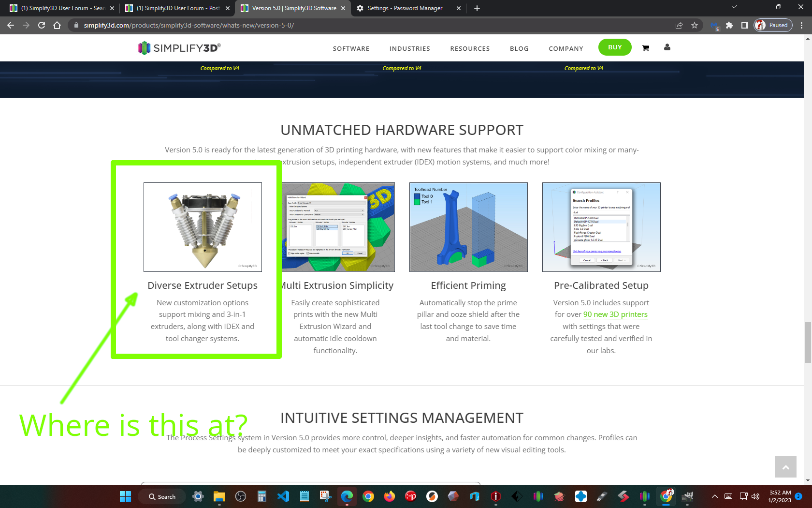Go back to the previous page

(11, 25)
